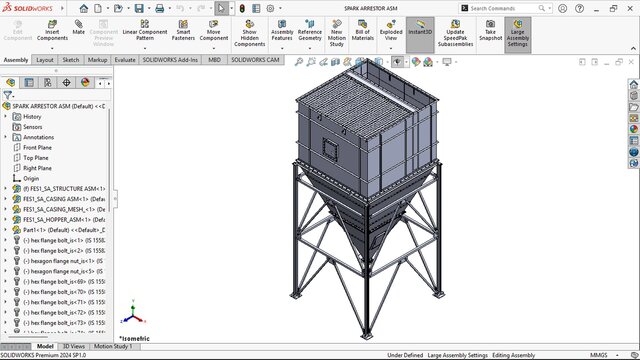
Task: Click the filter field in feature tree
Action: pyautogui.click(x=56, y=96)
